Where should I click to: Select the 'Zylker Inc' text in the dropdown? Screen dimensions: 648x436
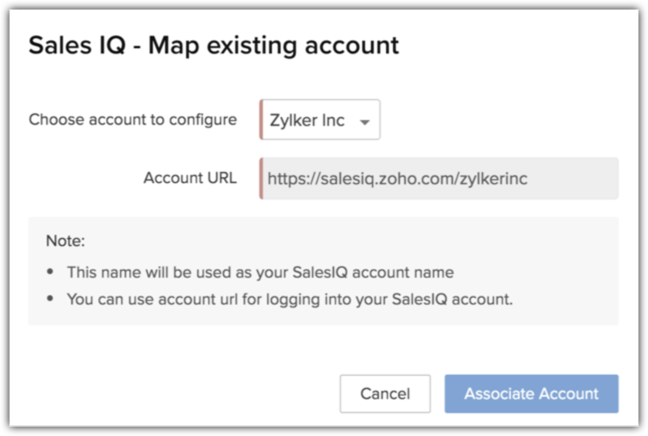307,120
